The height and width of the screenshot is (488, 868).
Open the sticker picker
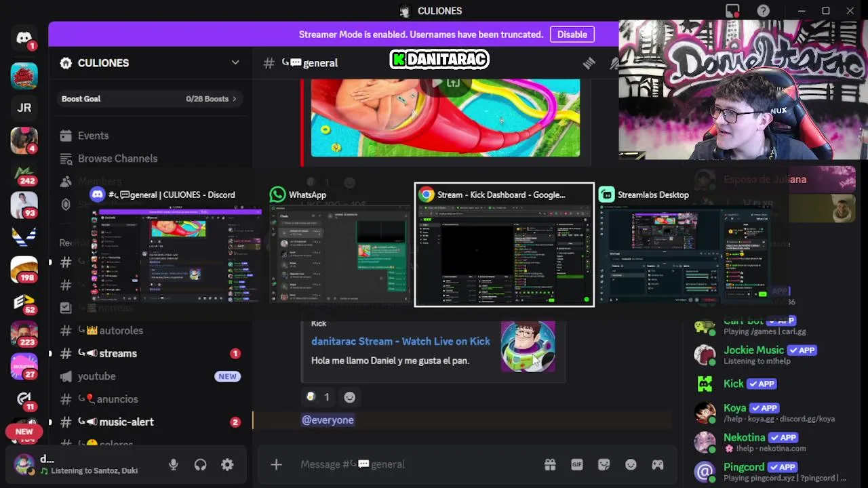coord(604,464)
